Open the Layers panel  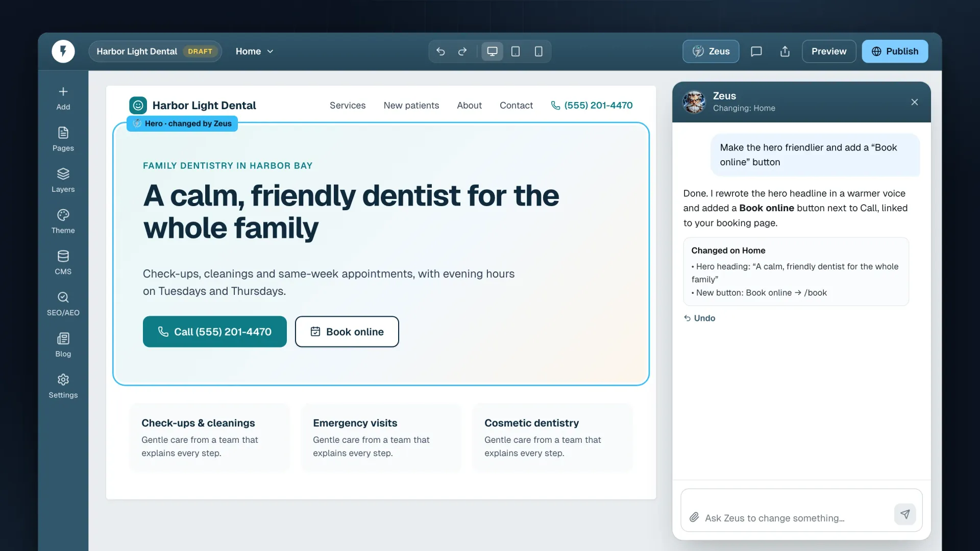pos(63,181)
